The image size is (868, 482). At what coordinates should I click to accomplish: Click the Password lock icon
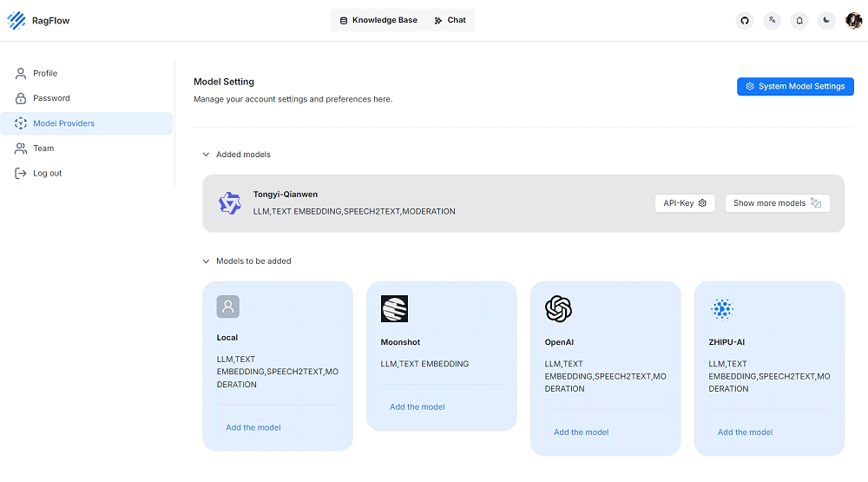tap(21, 98)
